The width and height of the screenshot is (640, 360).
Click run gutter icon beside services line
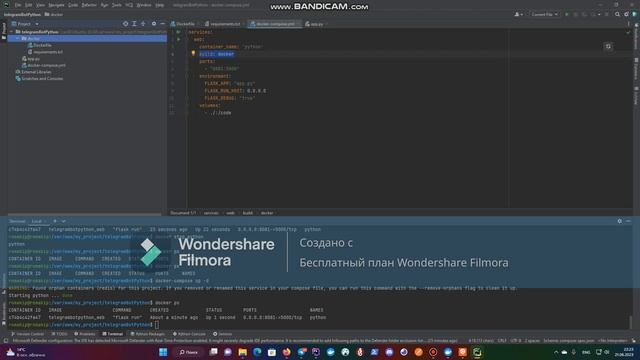tap(178, 32)
